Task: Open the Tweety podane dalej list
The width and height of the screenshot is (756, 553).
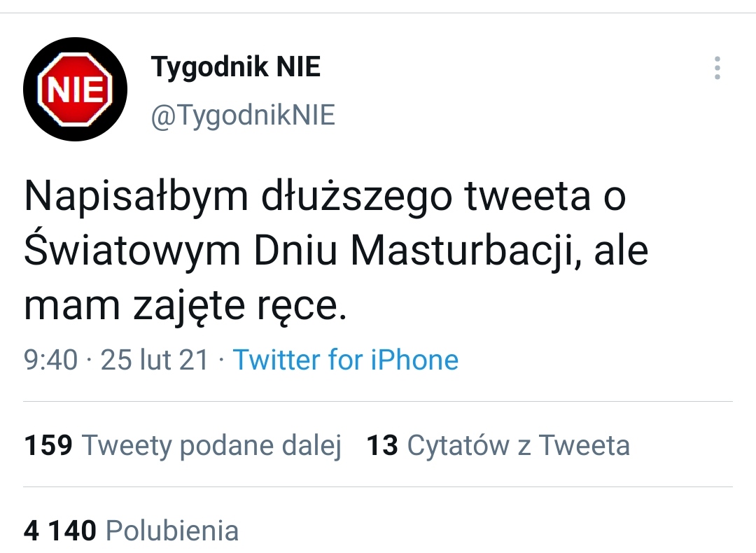Action: click(x=211, y=445)
